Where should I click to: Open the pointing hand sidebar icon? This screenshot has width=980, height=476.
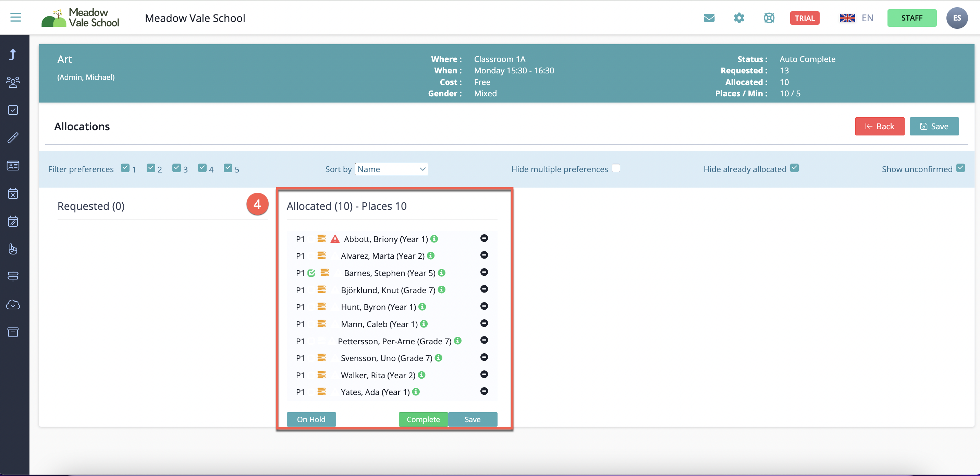tap(13, 249)
